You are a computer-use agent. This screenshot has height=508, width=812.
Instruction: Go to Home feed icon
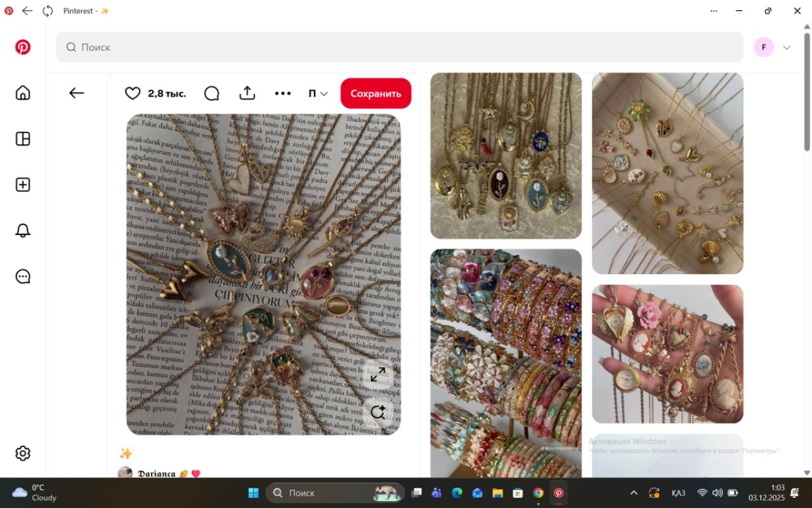pyautogui.click(x=23, y=93)
